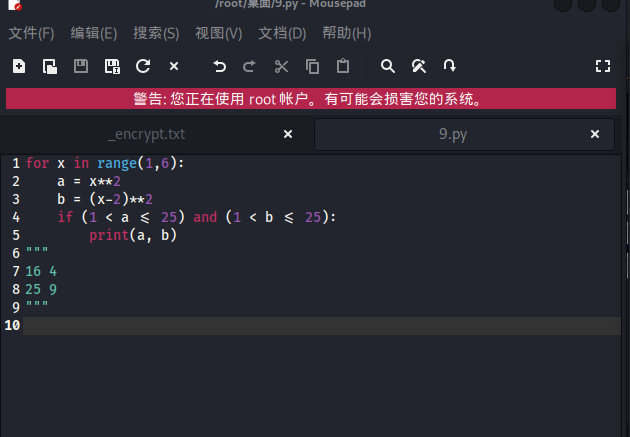
Task: Paste from clipboard toolbar icon
Action: (343, 67)
